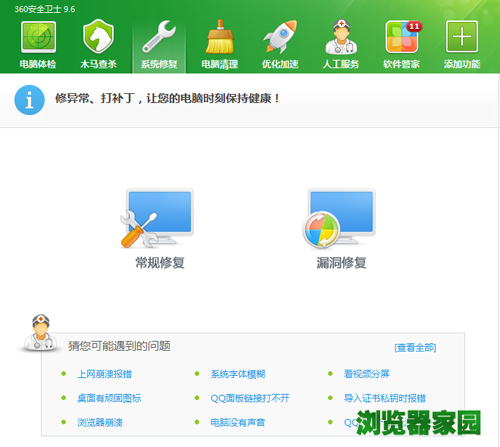Start 常规修复 monitor icon
500x447 pixels.
157,218
